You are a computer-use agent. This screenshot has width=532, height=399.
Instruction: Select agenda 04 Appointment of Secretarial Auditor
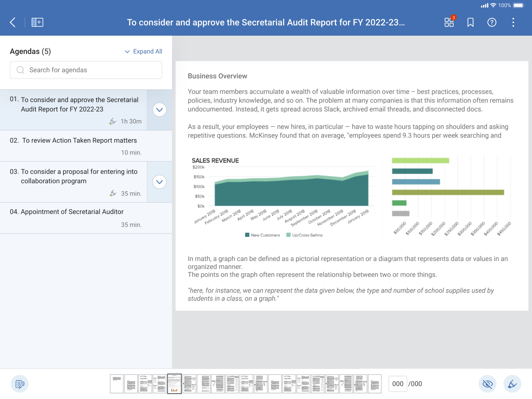[86, 218]
